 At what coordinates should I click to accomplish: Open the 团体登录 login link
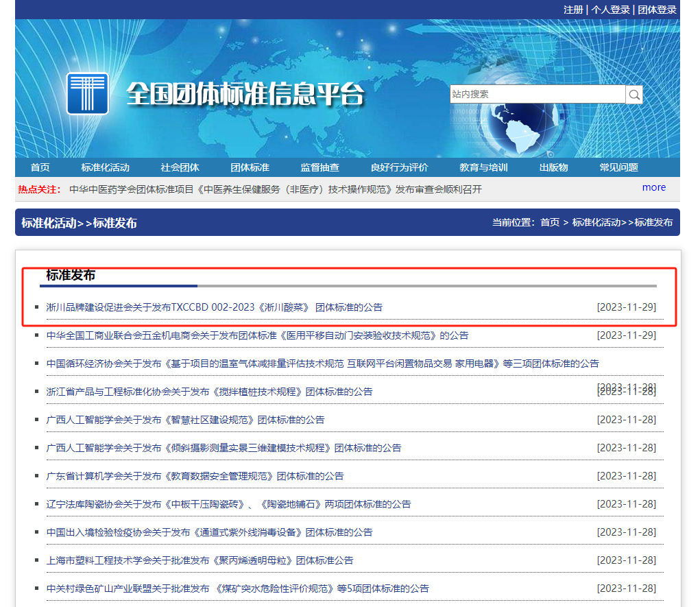click(x=657, y=10)
